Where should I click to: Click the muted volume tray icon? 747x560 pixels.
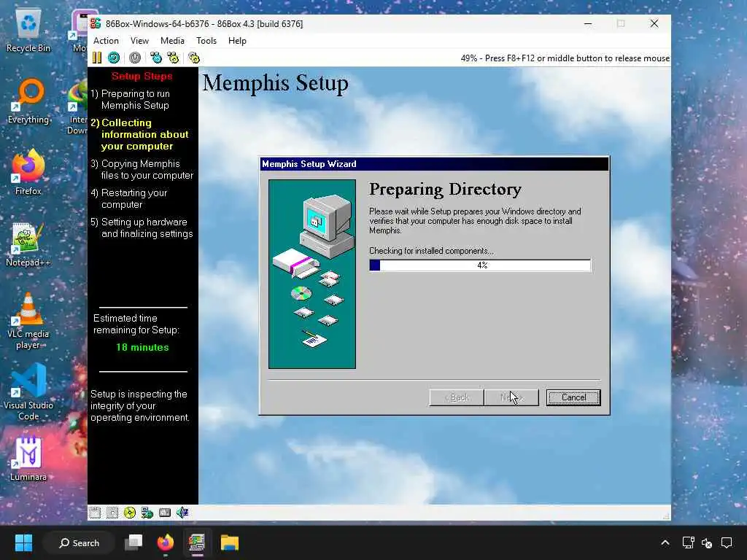(707, 542)
